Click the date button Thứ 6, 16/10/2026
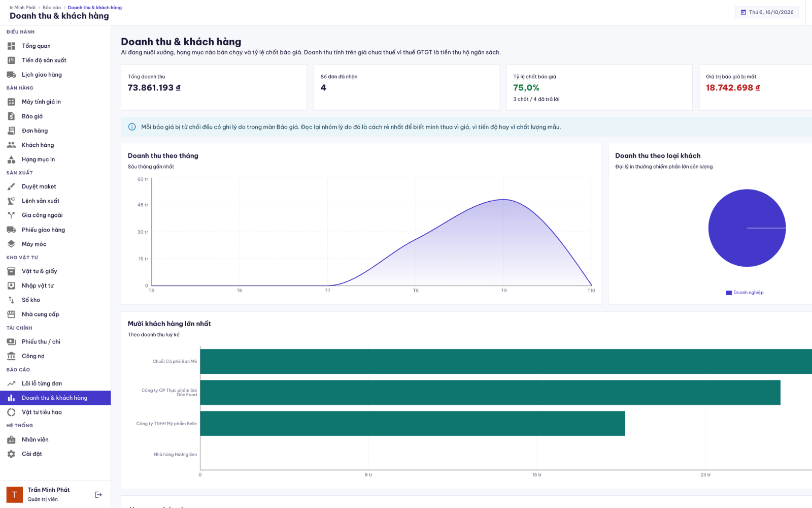This screenshot has height=508, width=812. [x=767, y=12]
